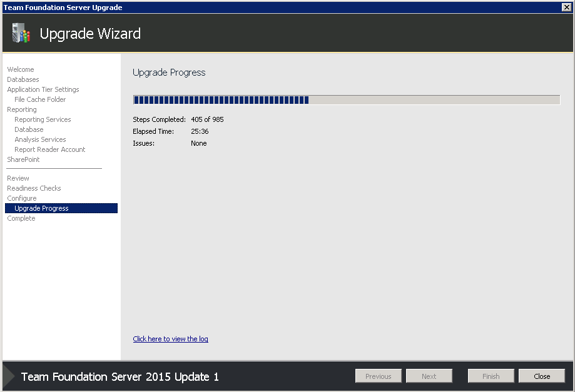Select highlighted Upgrade Progress step
Viewport: 575px width, 392px height.
click(x=61, y=208)
